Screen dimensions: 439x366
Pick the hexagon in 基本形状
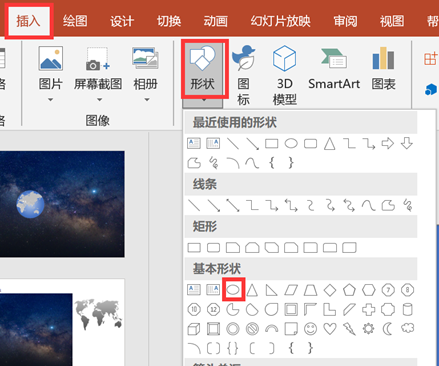[369, 290]
